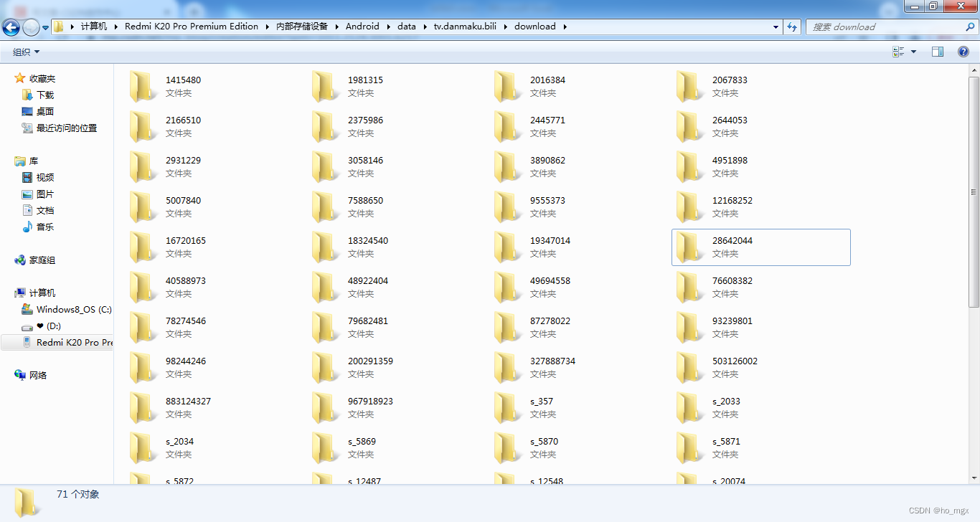Screen dimensions: 980x522
Task: Click the data breadcrumb segment
Action: [x=407, y=27]
